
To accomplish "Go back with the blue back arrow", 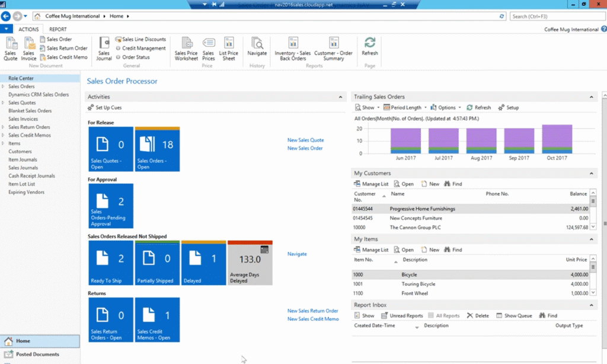I will click(6, 16).
